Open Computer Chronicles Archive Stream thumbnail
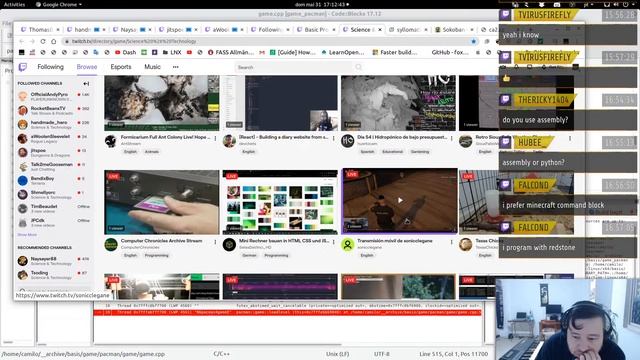The width and height of the screenshot is (640, 360). (x=162, y=202)
